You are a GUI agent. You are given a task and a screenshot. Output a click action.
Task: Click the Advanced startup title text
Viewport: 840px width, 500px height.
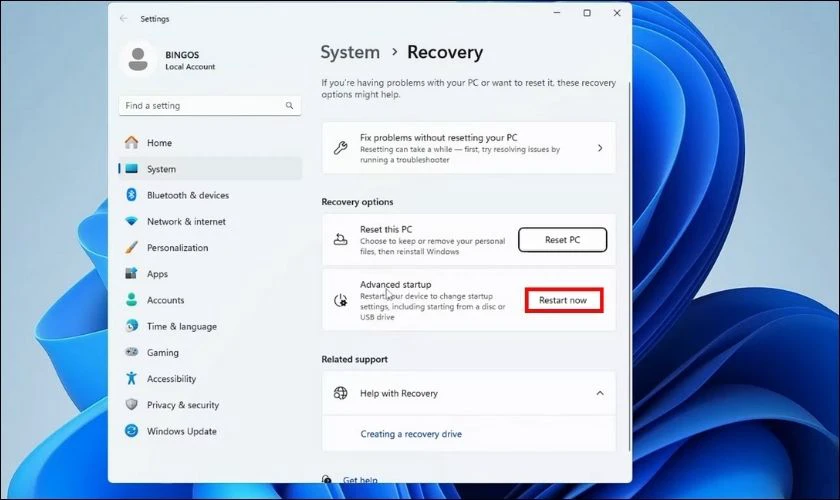coord(395,284)
